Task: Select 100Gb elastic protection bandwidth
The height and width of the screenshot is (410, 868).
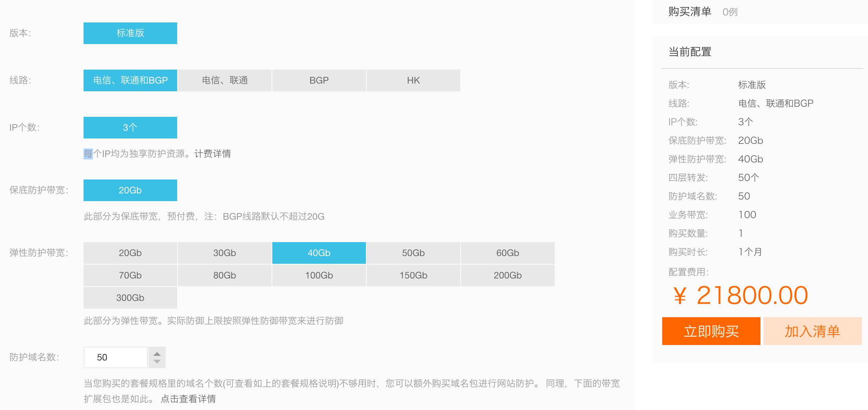Action: coord(319,275)
